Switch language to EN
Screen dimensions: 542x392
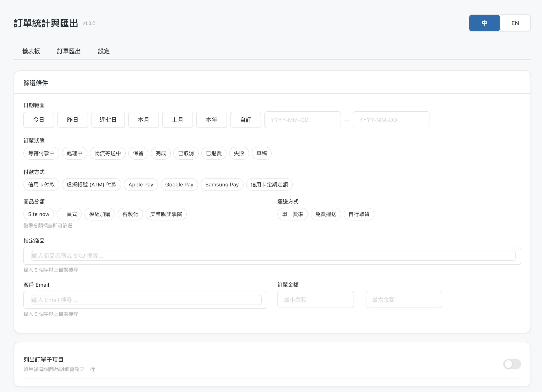515,23
